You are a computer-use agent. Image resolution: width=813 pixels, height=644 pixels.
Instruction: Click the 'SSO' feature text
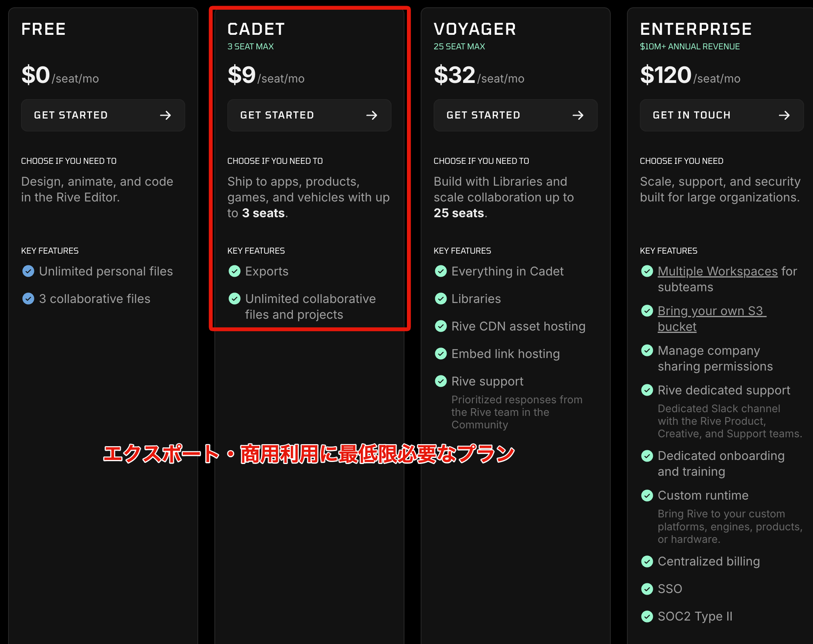tap(670, 589)
